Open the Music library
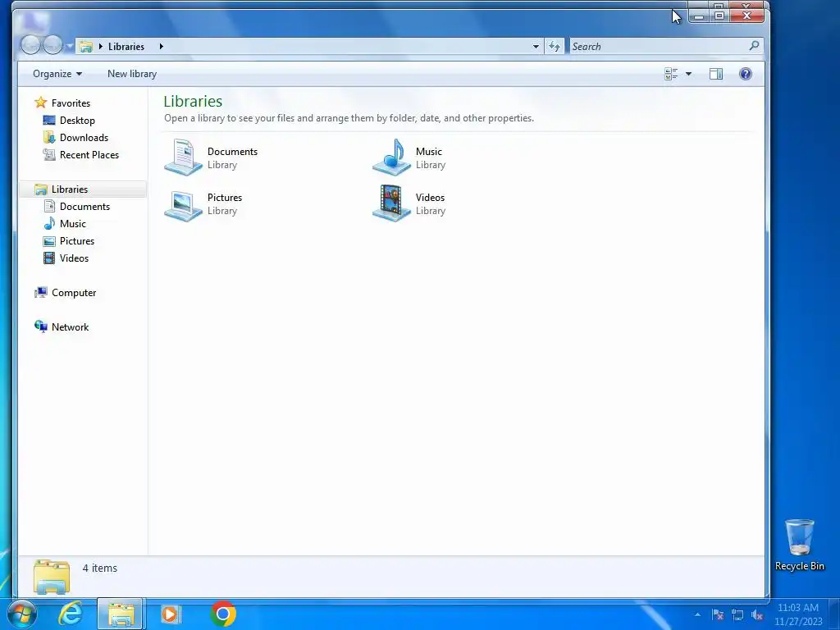The width and height of the screenshot is (840, 630). point(409,157)
